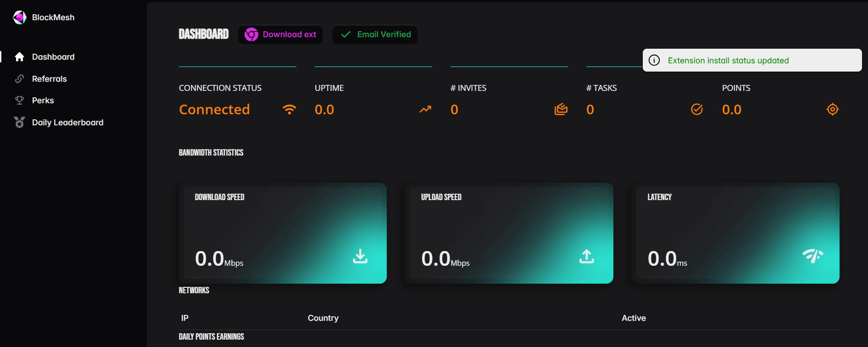Click the DAILY POINTS EARNINGS heading
This screenshot has height=347, width=868.
coord(211,337)
